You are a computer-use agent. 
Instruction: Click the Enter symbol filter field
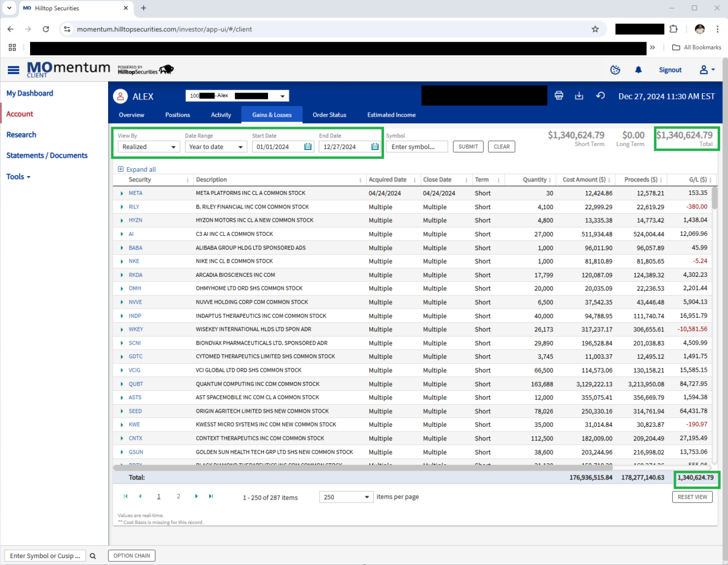(x=417, y=147)
